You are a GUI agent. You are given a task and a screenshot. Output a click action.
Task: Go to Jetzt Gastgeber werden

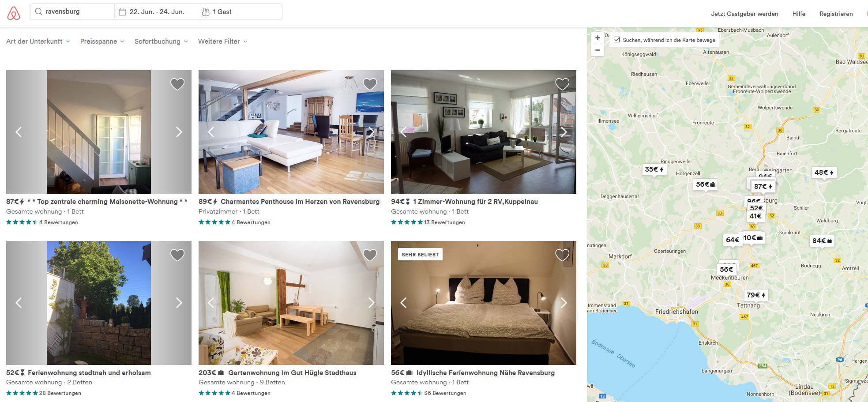coord(744,14)
